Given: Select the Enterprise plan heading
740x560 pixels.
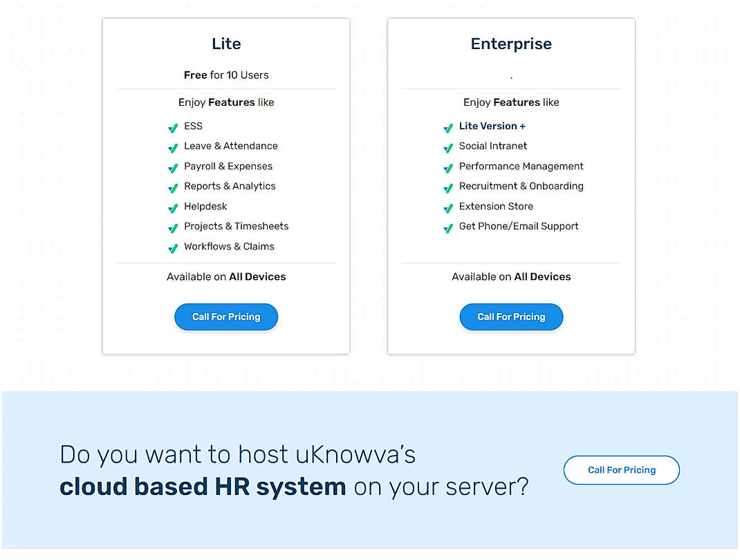Looking at the screenshot, I should pos(511,44).
